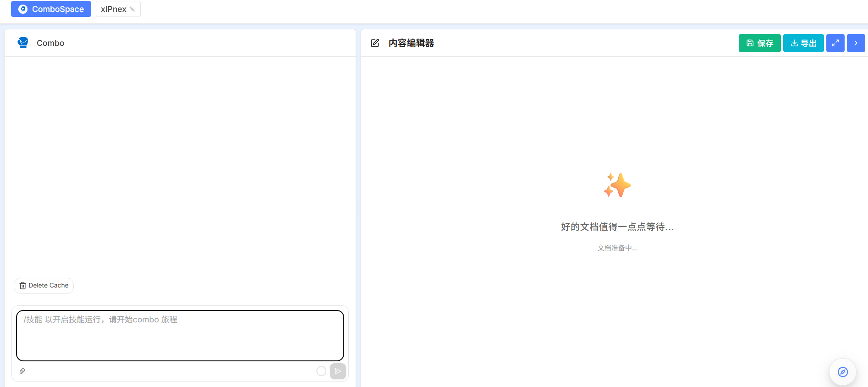Click the xlPnex project name tag
The width and height of the screenshot is (868, 387).
118,9
